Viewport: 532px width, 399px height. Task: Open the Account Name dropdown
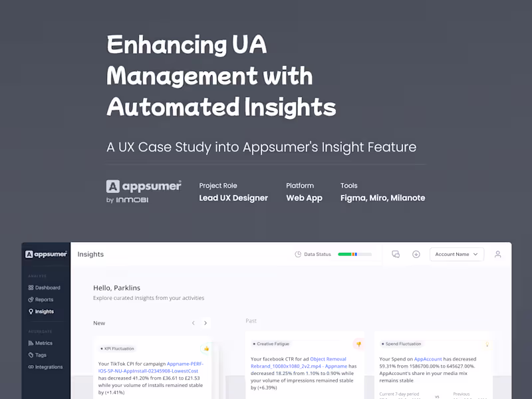click(x=457, y=254)
